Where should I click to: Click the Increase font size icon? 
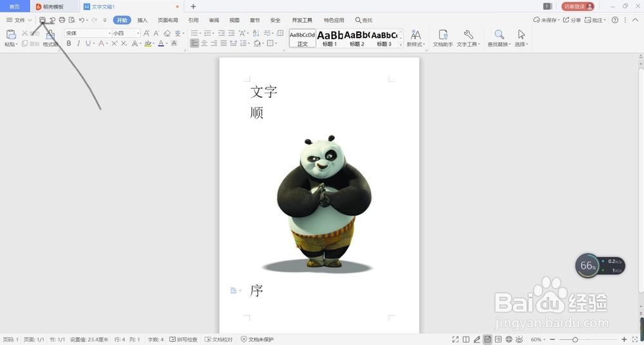147,33
